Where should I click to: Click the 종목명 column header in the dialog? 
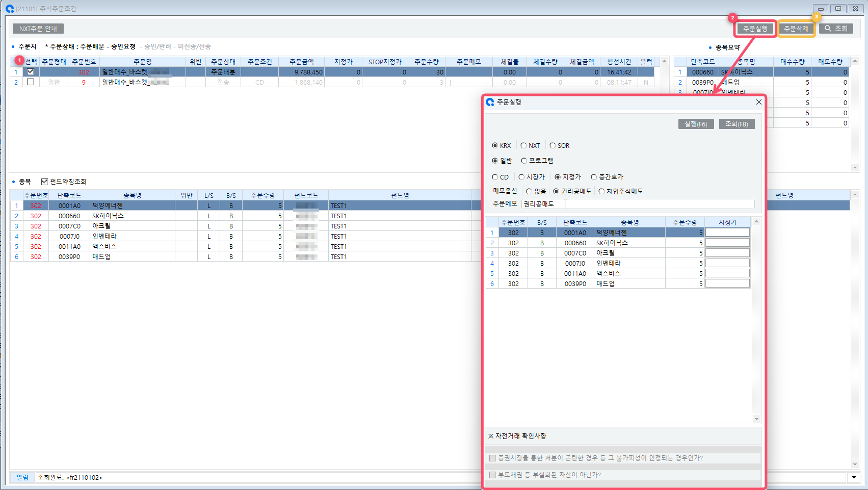pyautogui.click(x=630, y=222)
